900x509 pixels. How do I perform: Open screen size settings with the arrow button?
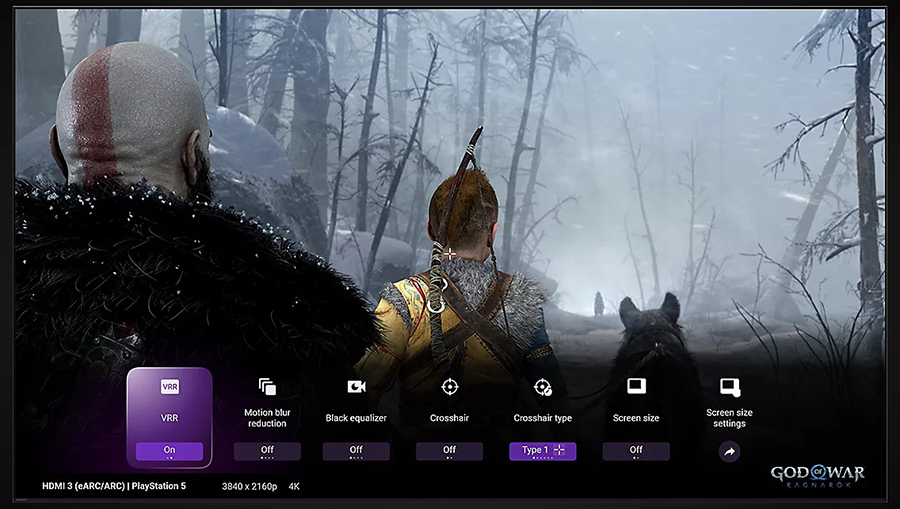730,452
